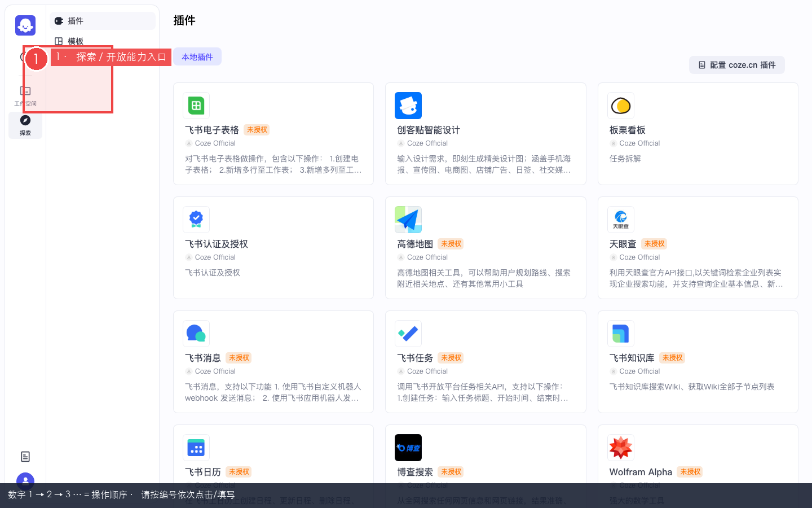The image size is (812, 508).
Task: Click 未授权 badge on 飞书消息
Action: (x=239, y=358)
